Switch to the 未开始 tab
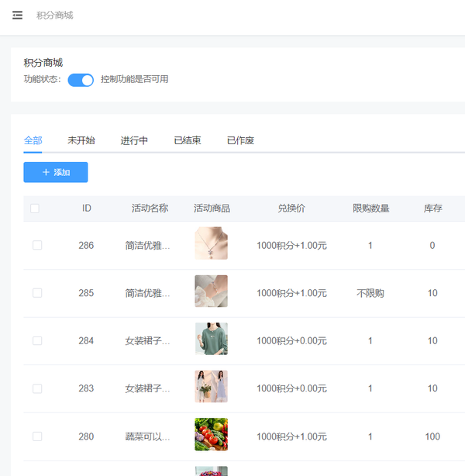The image size is (465, 476). point(81,140)
